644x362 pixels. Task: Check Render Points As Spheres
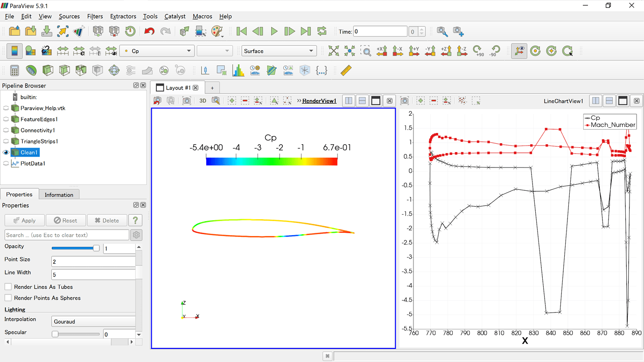(x=7, y=298)
